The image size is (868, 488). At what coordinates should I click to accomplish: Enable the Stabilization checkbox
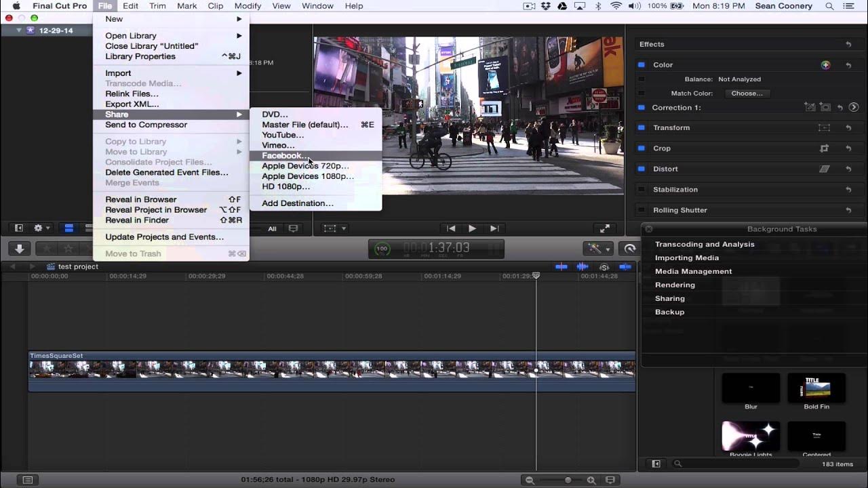point(642,190)
